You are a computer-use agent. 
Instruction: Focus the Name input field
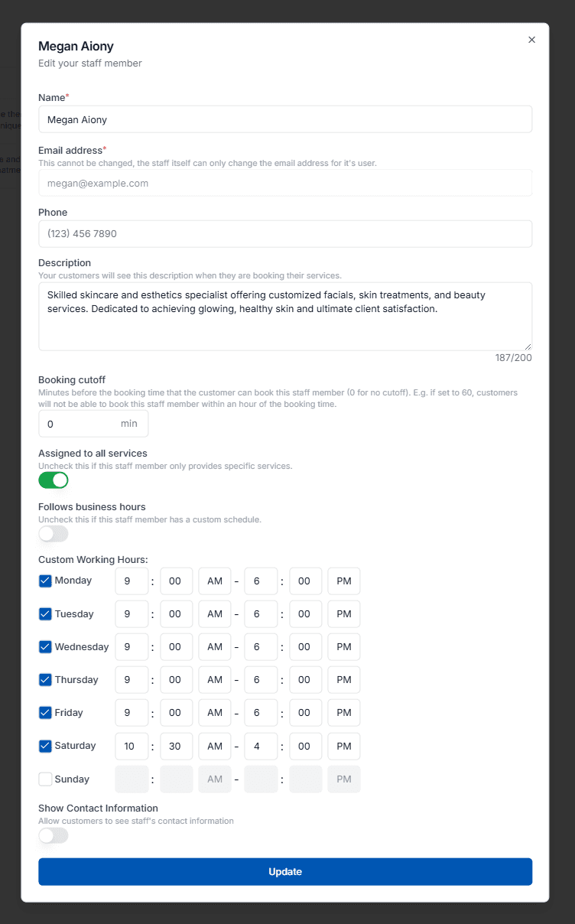pos(285,119)
